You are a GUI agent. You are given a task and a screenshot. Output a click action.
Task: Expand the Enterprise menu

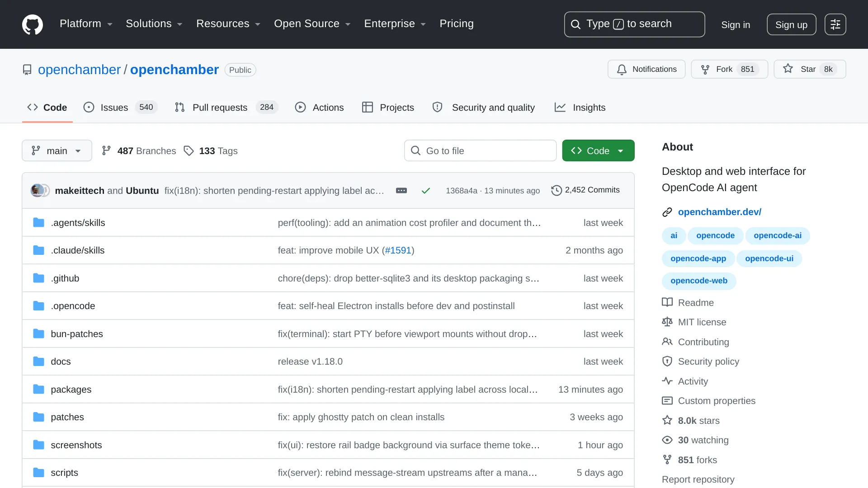[395, 24]
